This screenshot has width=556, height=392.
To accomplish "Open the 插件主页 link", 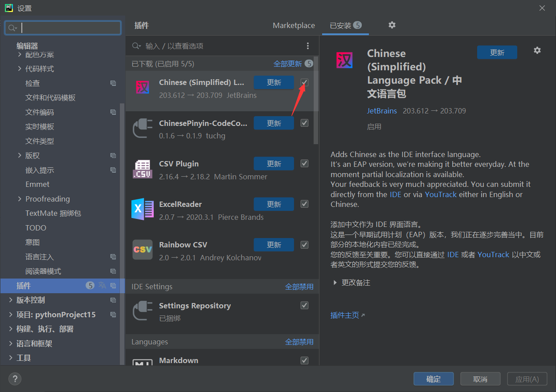I will [344, 315].
